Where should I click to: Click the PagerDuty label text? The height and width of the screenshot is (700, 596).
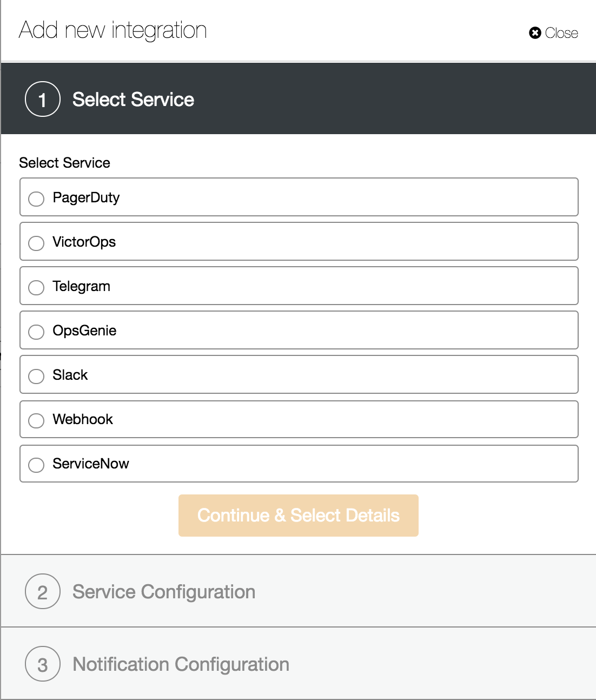86,198
